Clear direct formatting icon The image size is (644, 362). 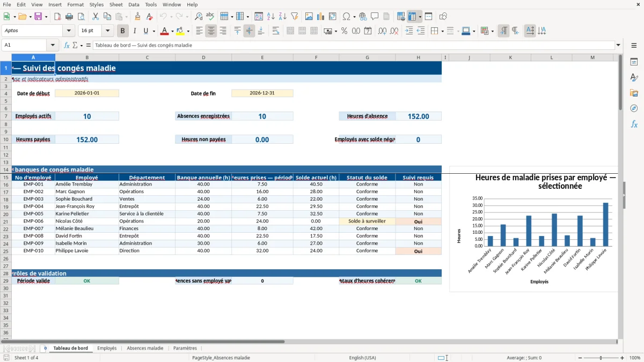tap(149, 17)
